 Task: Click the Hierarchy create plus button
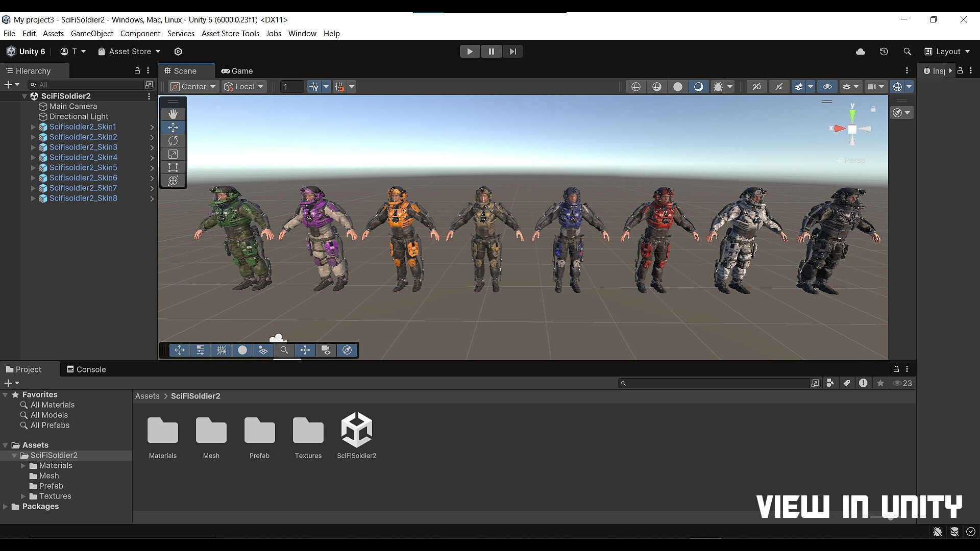[11, 85]
